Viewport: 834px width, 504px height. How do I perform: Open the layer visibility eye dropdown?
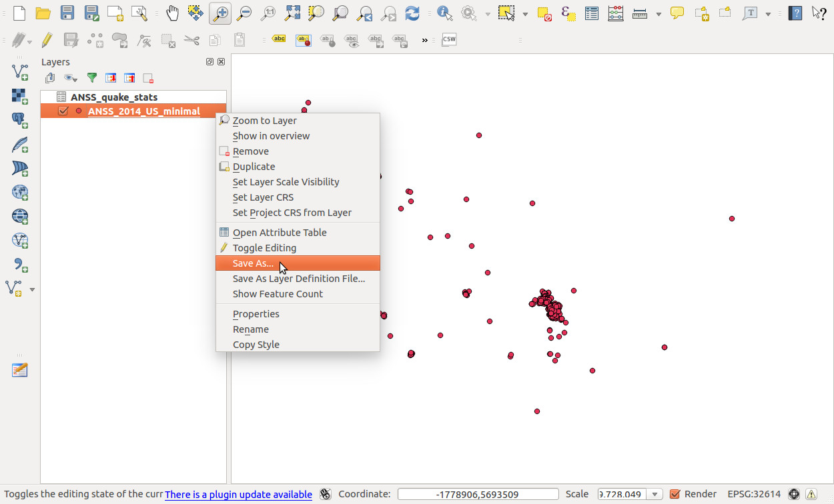pyautogui.click(x=71, y=78)
